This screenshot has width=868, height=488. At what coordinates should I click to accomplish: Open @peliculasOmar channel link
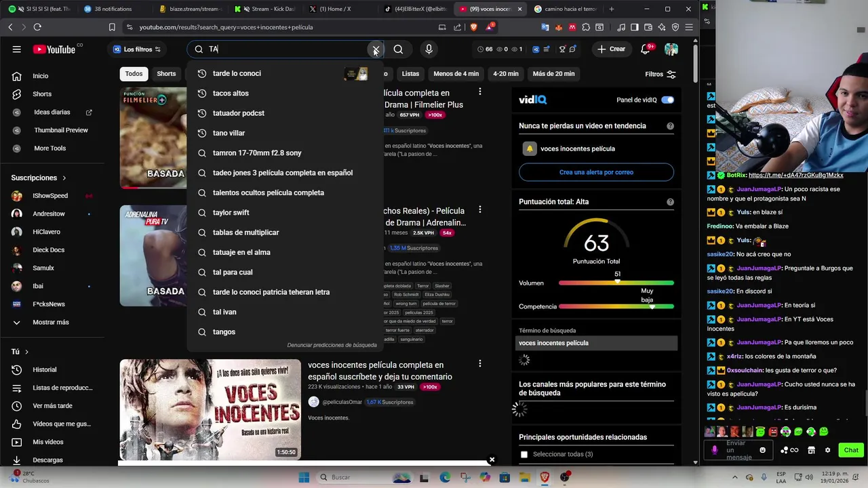click(342, 402)
